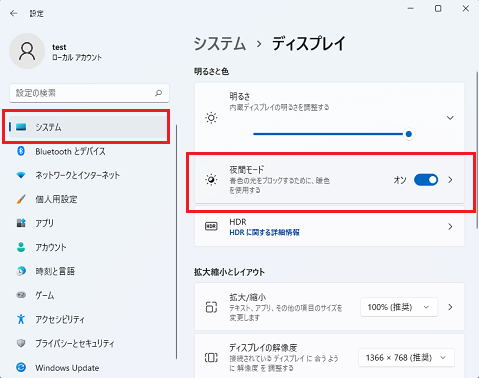Click the ゲーム controller icon
The image size is (479, 378).
click(x=21, y=295)
